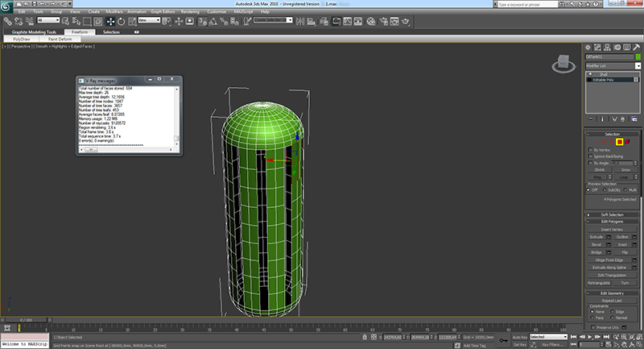Image resolution: width=644 pixels, height=349 pixels.
Task: Click the Select by Name icon
Action: tap(76, 22)
